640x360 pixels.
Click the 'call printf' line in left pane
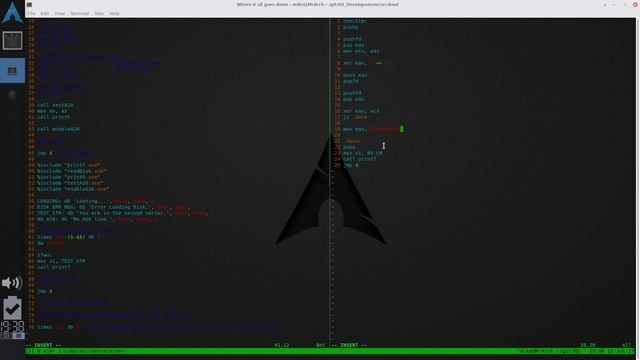[x=54, y=267]
